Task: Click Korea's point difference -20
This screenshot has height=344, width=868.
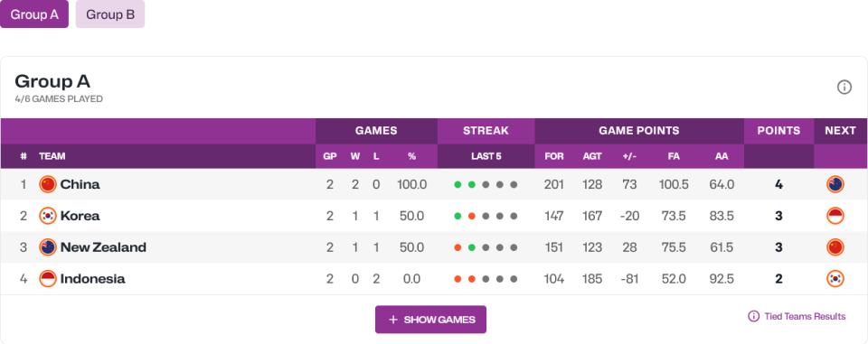Action: (x=629, y=216)
